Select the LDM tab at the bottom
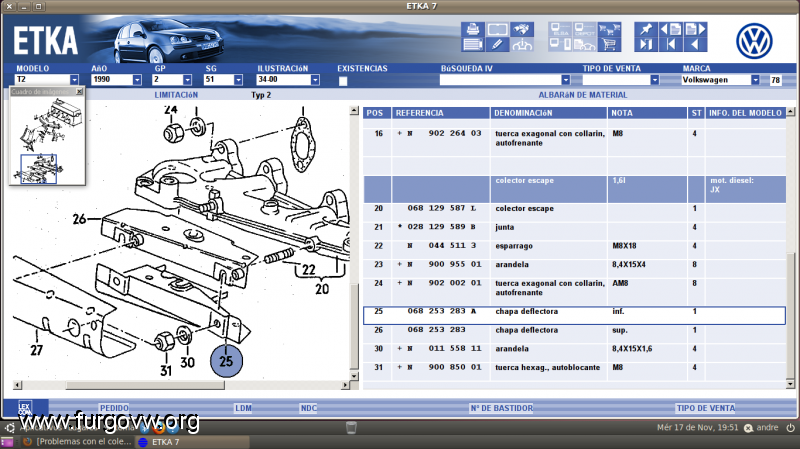The width and height of the screenshot is (800, 449). point(243,408)
